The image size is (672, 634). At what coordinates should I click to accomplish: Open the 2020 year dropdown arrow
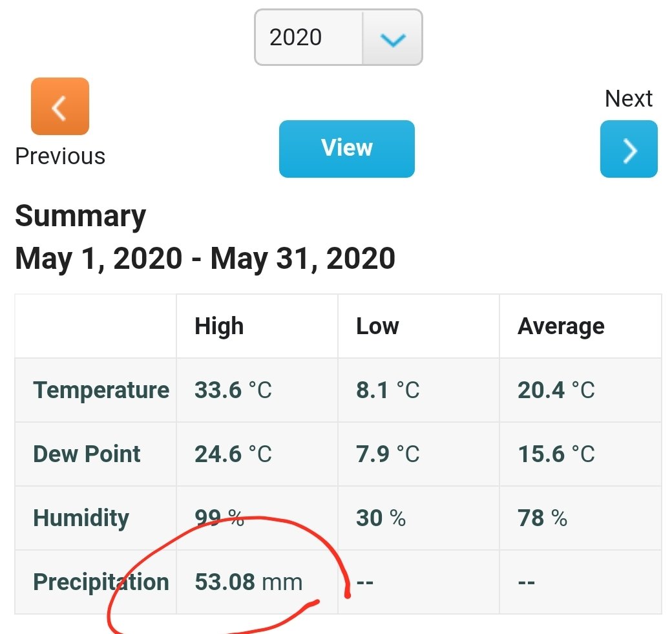393,37
